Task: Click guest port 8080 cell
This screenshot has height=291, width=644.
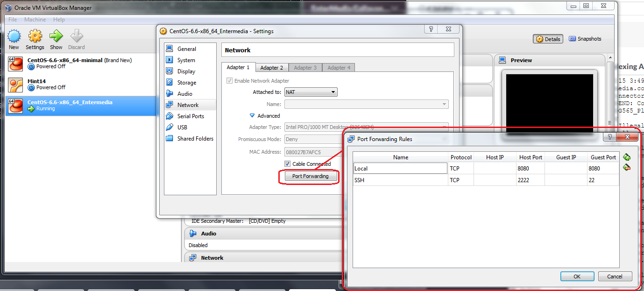Action: click(603, 169)
